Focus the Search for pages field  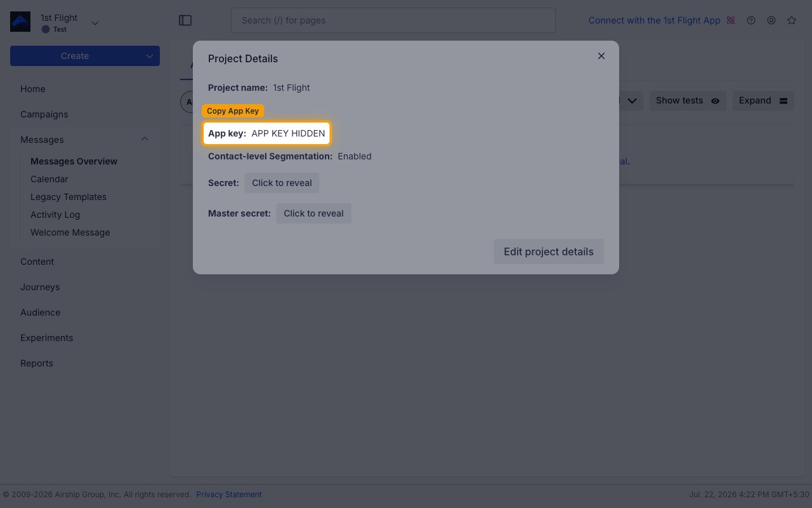click(393, 20)
